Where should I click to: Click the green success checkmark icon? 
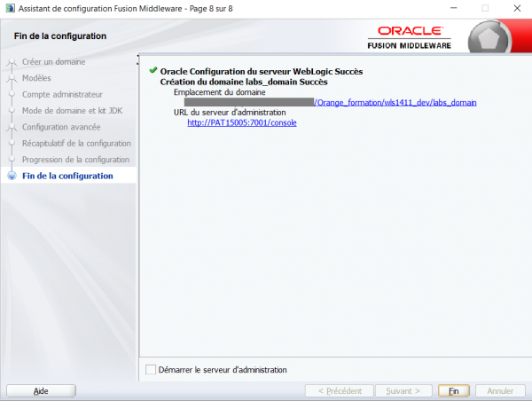(x=153, y=70)
